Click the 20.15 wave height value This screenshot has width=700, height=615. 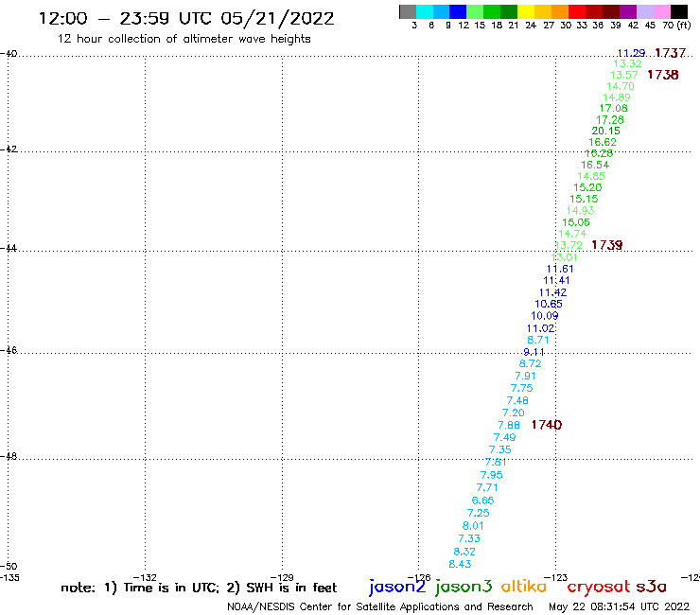pos(605,131)
